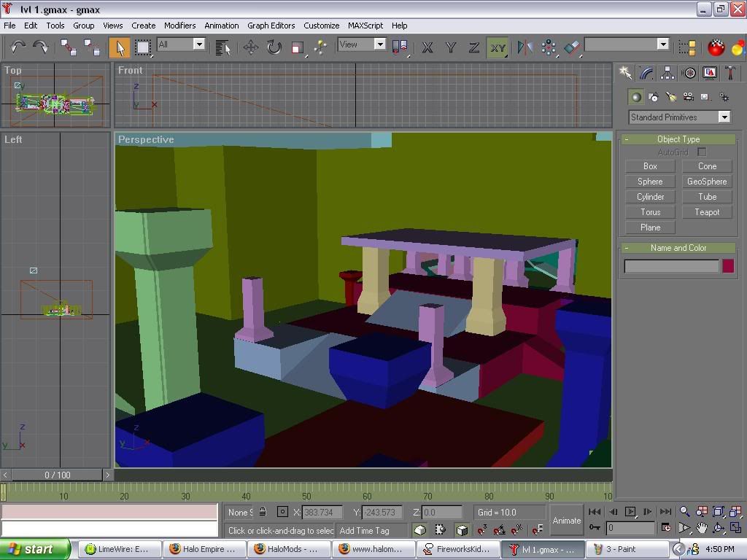
Task: Click the Animate button
Action: pos(566,521)
